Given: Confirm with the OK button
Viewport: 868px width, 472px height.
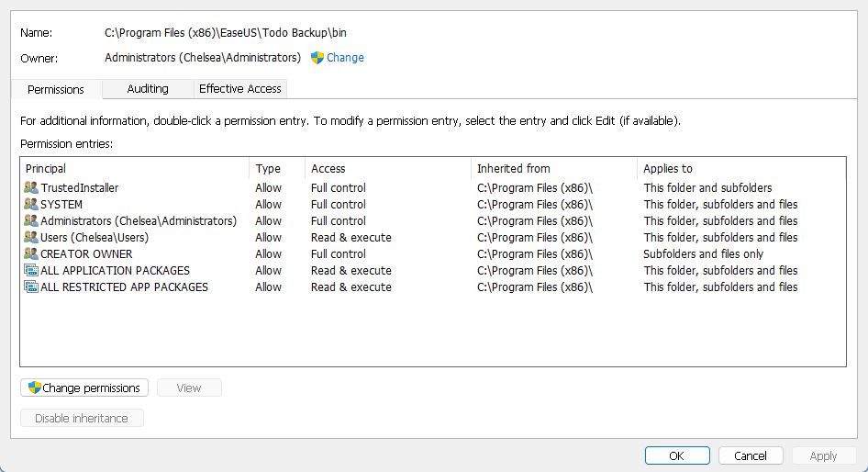Looking at the screenshot, I should (676, 455).
